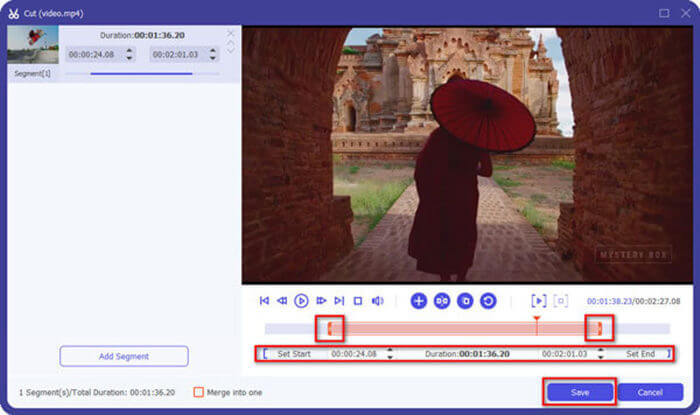Click the blue plus add segment icon
Screen dimensions: 700x415
(x=418, y=300)
